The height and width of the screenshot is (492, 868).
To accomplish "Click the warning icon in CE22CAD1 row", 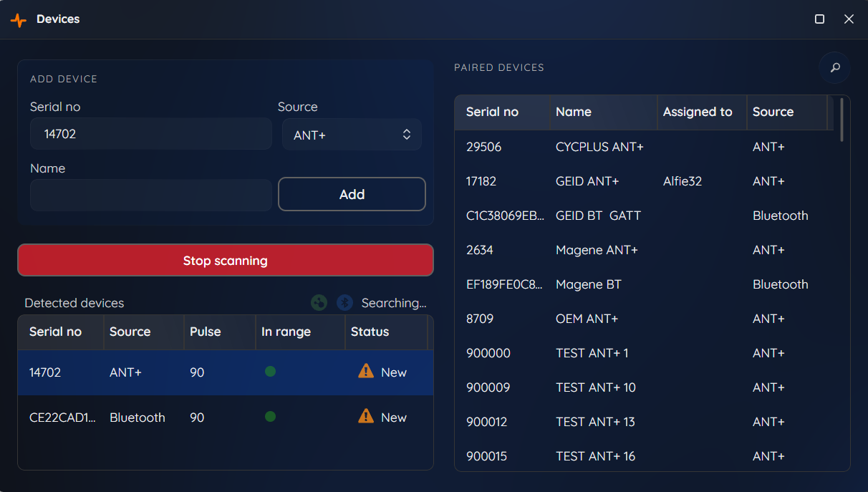I will pyautogui.click(x=366, y=416).
